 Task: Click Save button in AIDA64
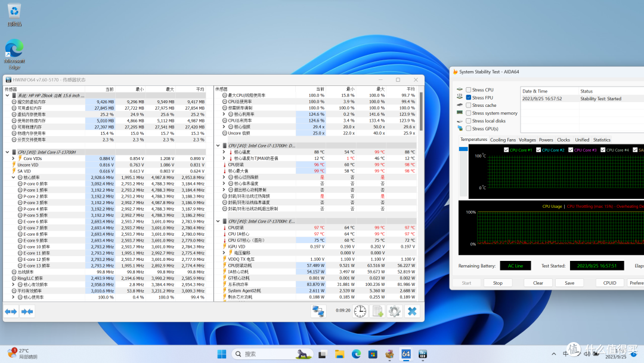click(569, 283)
